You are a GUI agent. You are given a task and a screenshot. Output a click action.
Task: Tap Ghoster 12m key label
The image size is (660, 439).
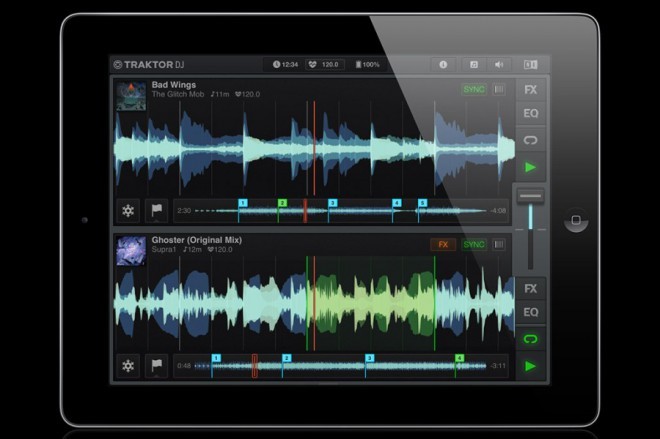tap(192, 250)
